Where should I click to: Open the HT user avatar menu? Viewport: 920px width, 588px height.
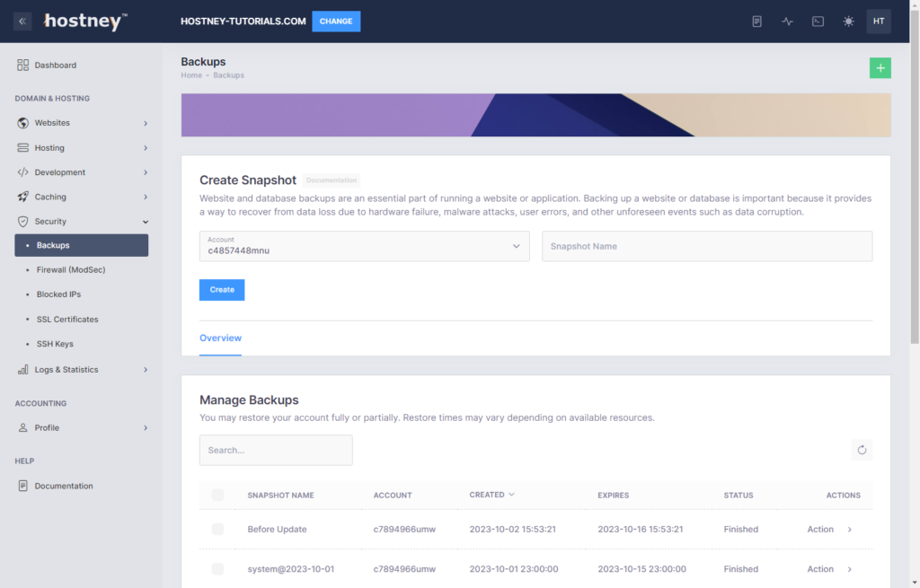tap(878, 22)
